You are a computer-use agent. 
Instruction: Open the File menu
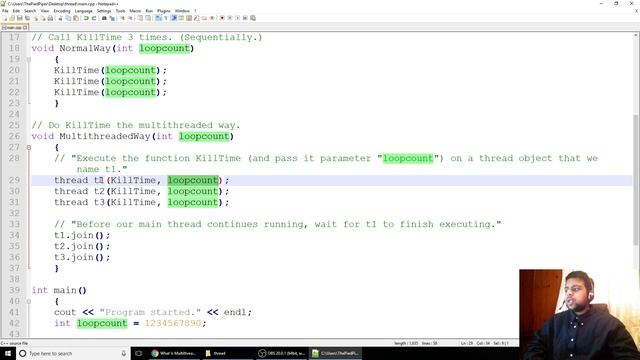point(5,11)
